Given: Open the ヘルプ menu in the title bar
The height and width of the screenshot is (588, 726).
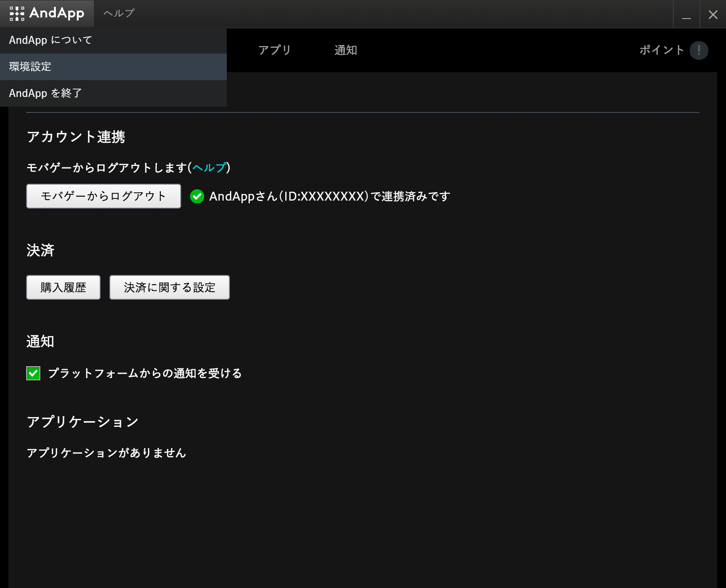Looking at the screenshot, I should pos(119,13).
